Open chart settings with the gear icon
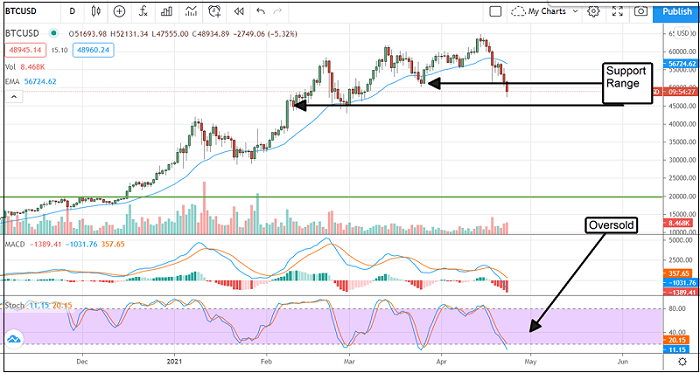 tap(593, 12)
